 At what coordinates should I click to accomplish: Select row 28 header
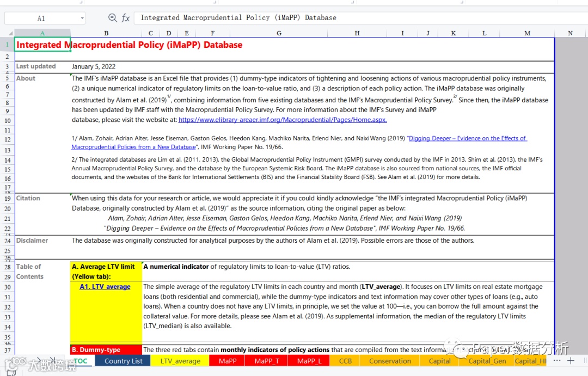(x=7, y=267)
